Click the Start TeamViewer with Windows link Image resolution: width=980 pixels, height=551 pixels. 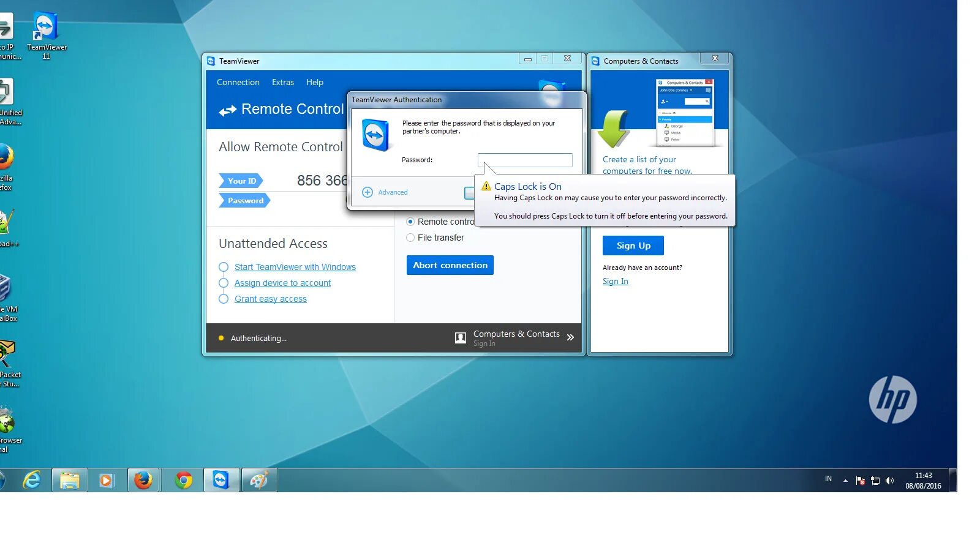coord(295,267)
